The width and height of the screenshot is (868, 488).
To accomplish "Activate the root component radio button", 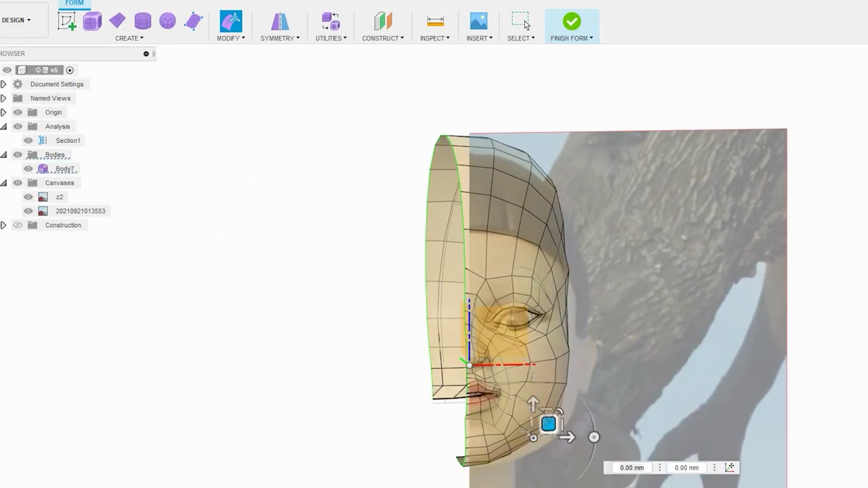I will point(70,70).
